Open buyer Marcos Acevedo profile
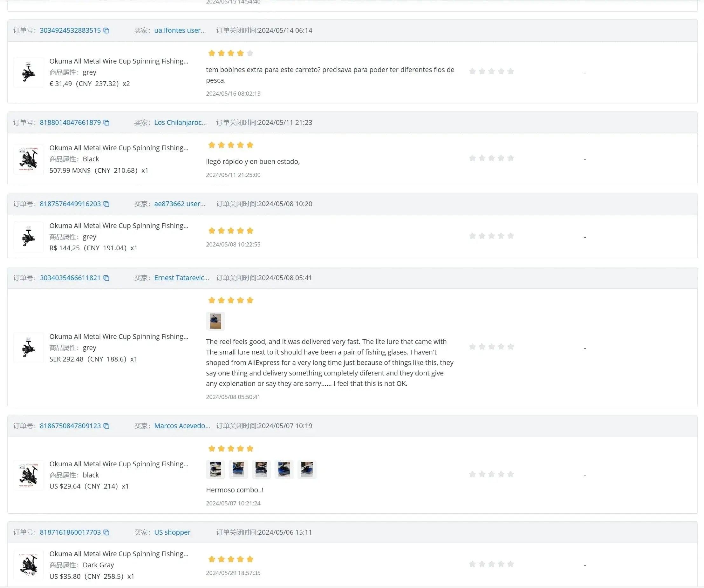The height and width of the screenshot is (588, 704). (x=182, y=426)
